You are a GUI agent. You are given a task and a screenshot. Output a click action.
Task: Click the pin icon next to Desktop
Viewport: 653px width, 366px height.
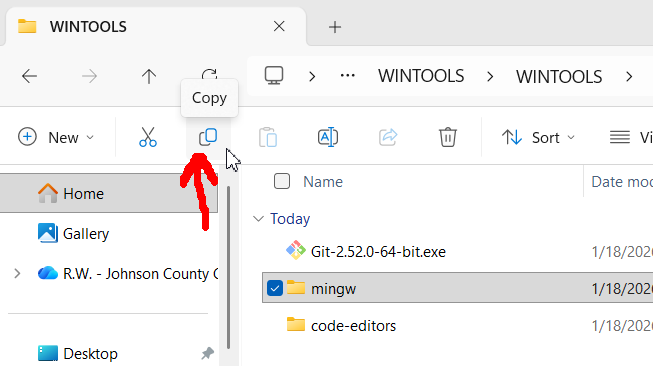pyautogui.click(x=207, y=354)
